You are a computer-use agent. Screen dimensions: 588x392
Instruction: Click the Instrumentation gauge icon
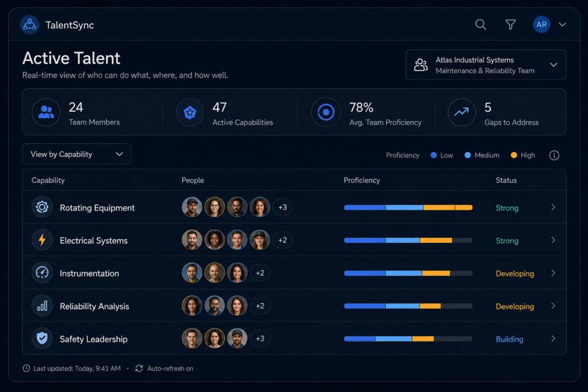coord(42,273)
